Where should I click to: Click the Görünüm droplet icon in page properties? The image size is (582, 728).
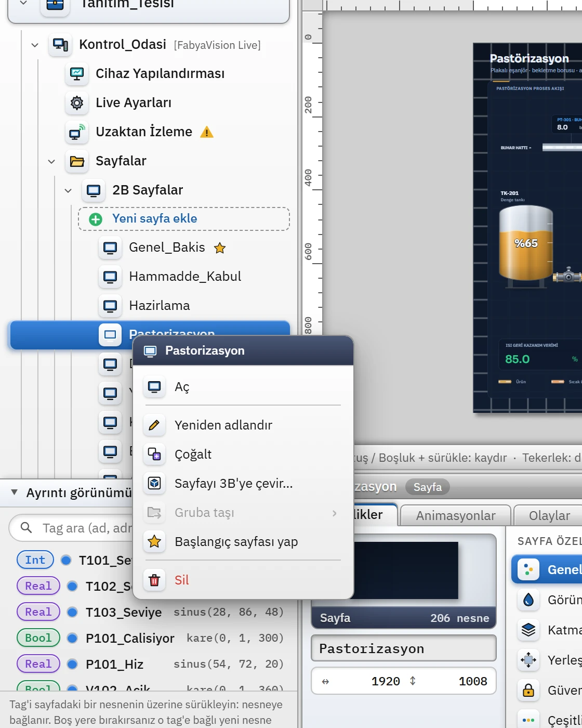(528, 600)
